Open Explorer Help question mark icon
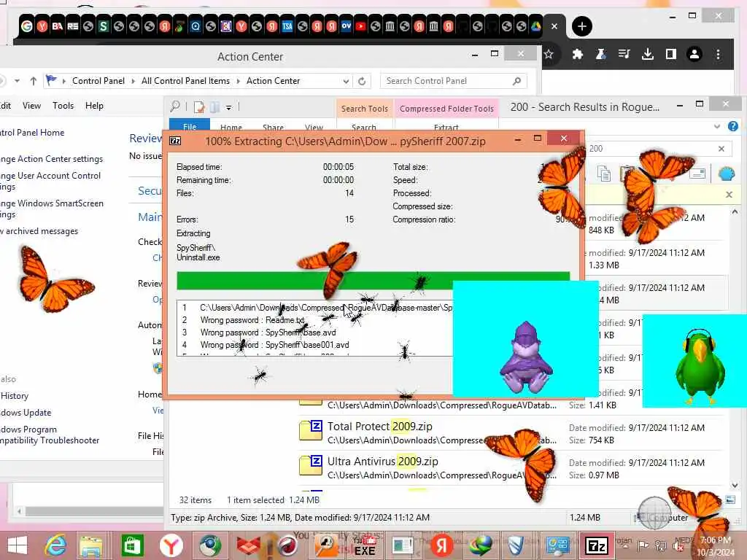The width and height of the screenshot is (747, 560). pyautogui.click(x=732, y=126)
